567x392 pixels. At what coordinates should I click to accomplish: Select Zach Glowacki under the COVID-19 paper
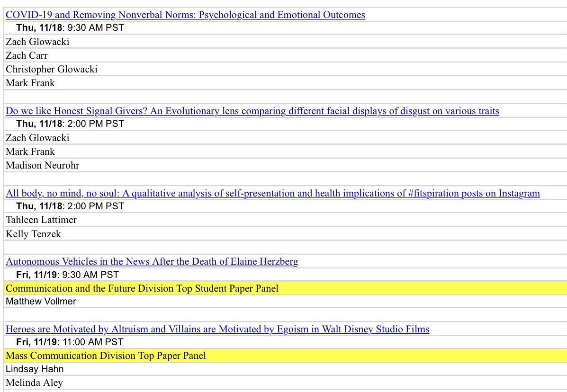(x=37, y=42)
